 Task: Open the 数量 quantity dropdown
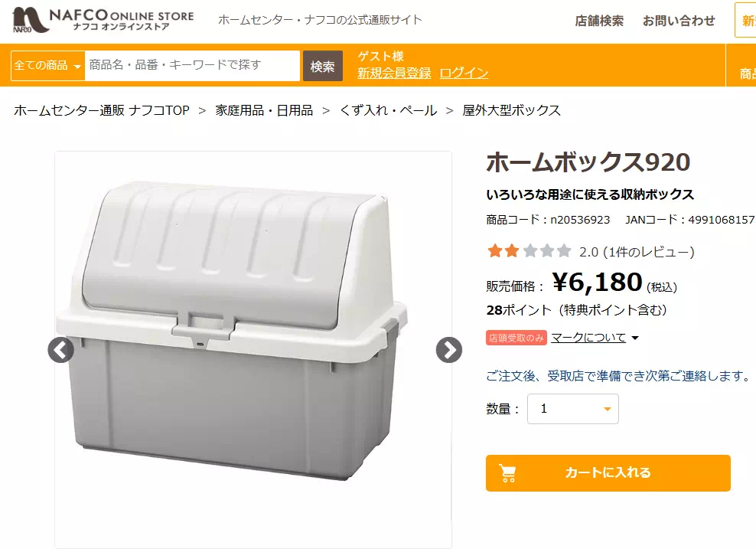[x=572, y=409]
